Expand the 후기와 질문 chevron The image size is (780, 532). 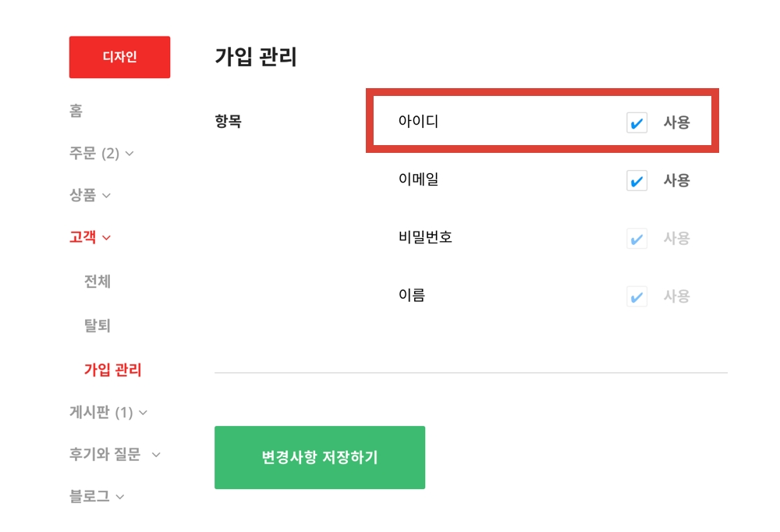[156, 455]
